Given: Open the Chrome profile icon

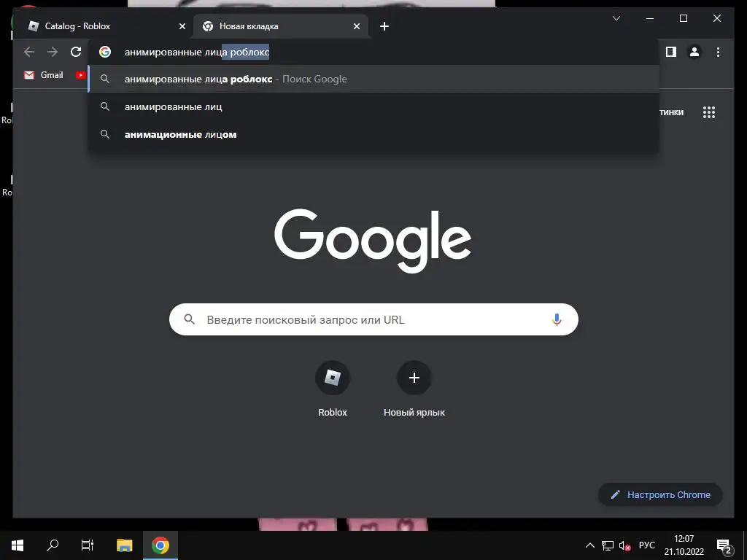Looking at the screenshot, I should [694, 52].
